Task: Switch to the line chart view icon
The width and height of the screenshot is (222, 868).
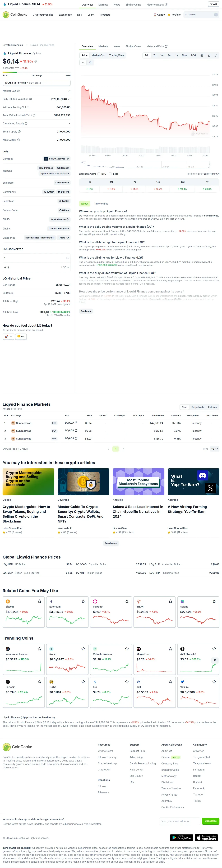Action: coord(83,62)
